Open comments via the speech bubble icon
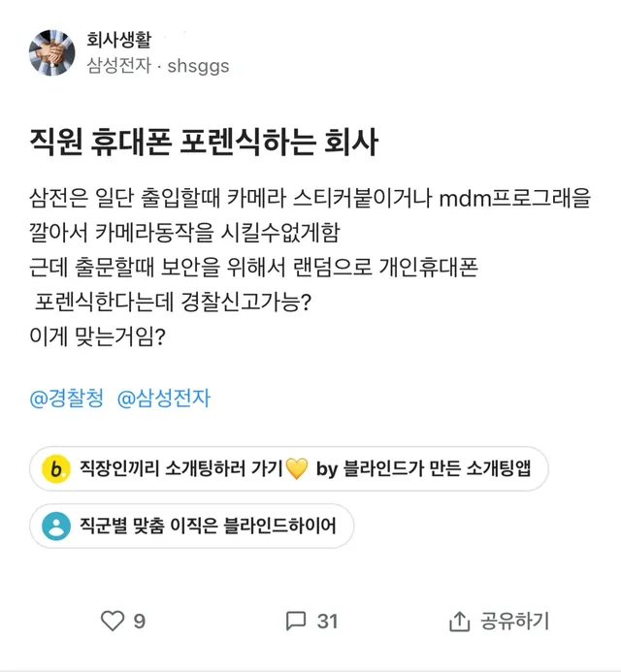The width and height of the screenshot is (621, 672). (296, 620)
